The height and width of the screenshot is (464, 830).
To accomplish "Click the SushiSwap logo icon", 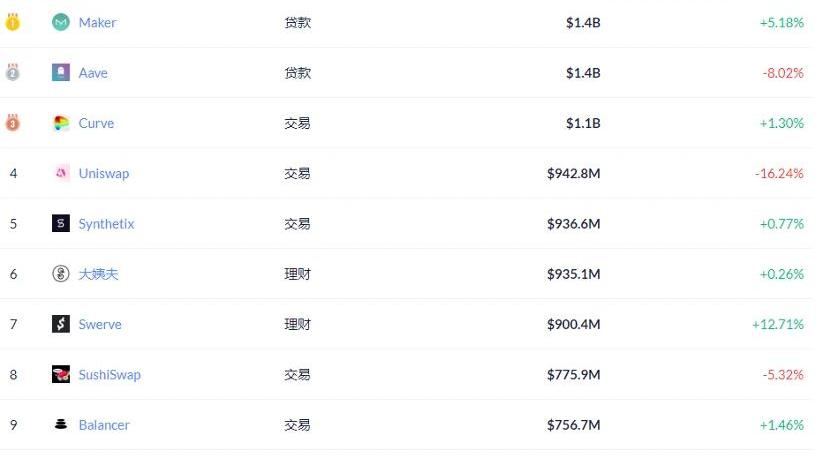I will point(61,374).
